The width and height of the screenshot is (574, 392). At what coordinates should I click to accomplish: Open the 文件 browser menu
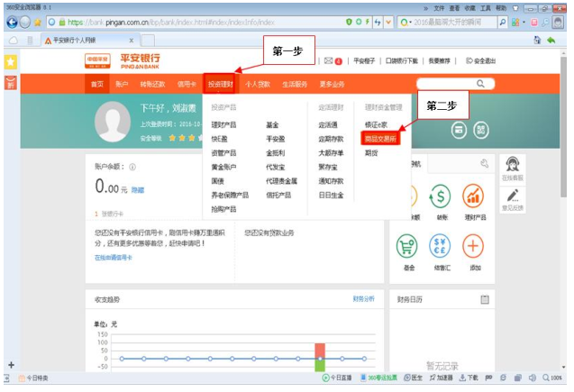coord(439,8)
